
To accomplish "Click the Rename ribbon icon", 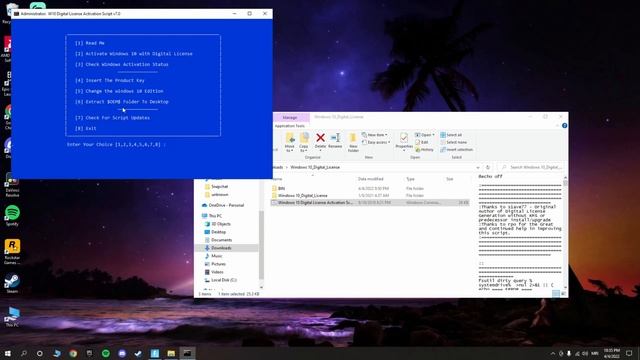I will [335, 140].
